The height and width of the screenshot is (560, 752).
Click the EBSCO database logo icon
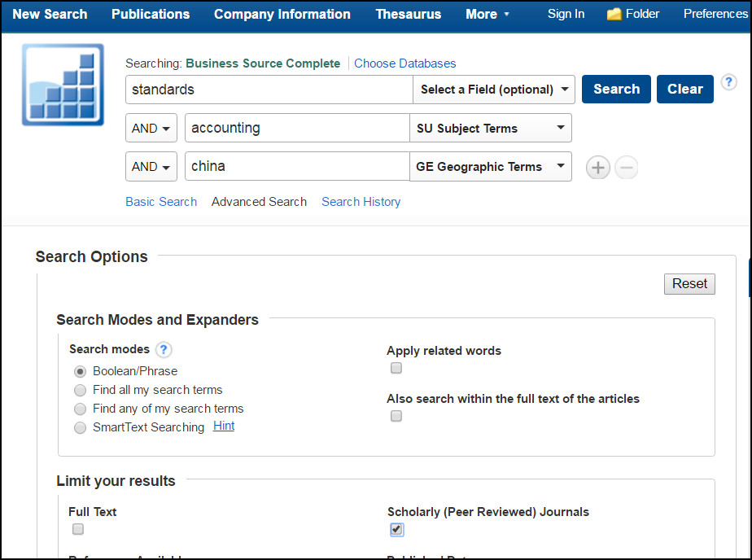(x=63, y=85)
